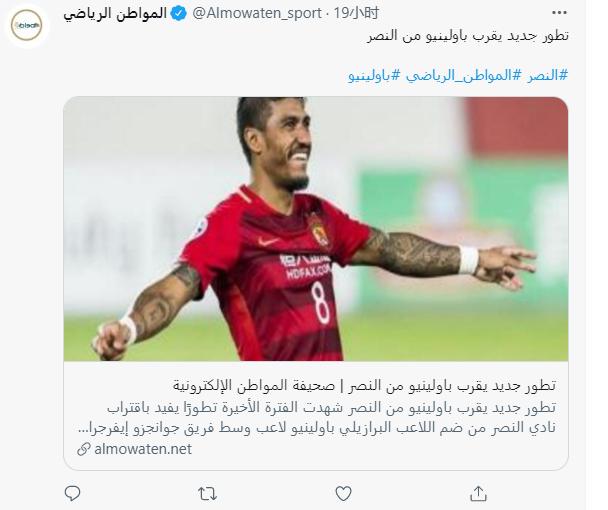Click the card description starting with شهدت الفترة الأخيرة

click(317, 418)
